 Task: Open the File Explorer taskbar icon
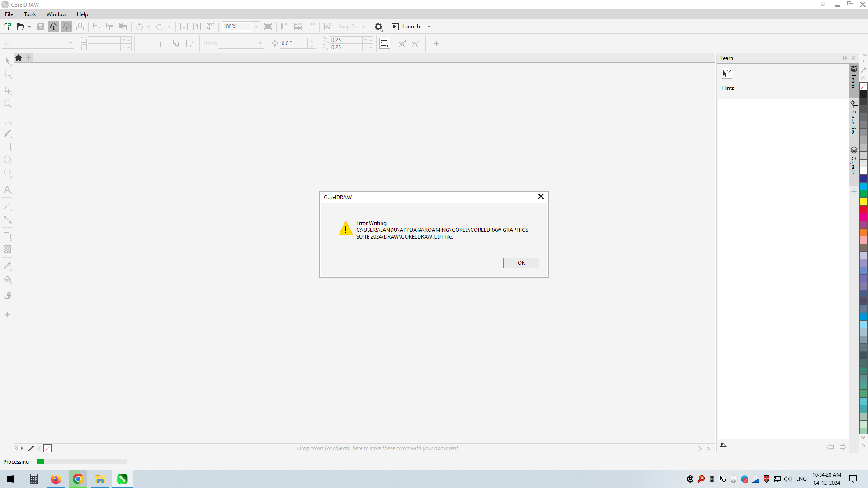[x=100, y=479]
